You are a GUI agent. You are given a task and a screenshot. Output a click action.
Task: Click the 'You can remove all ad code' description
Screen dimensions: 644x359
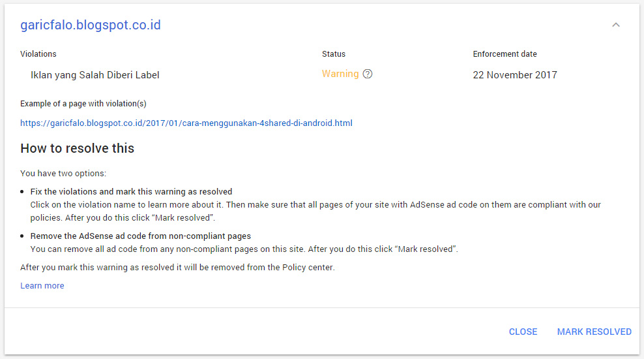click(x=244, y=249)
